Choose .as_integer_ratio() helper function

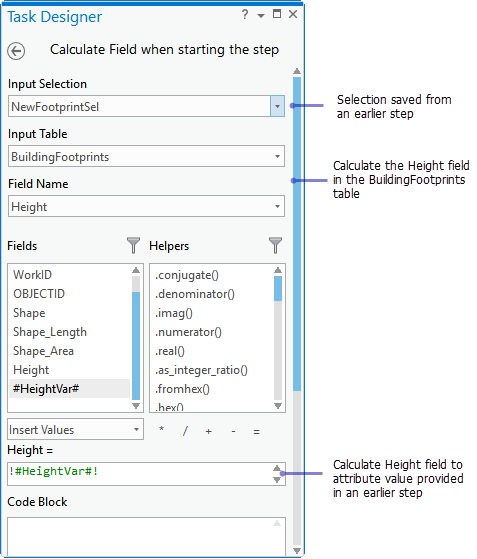coord(201,370)
